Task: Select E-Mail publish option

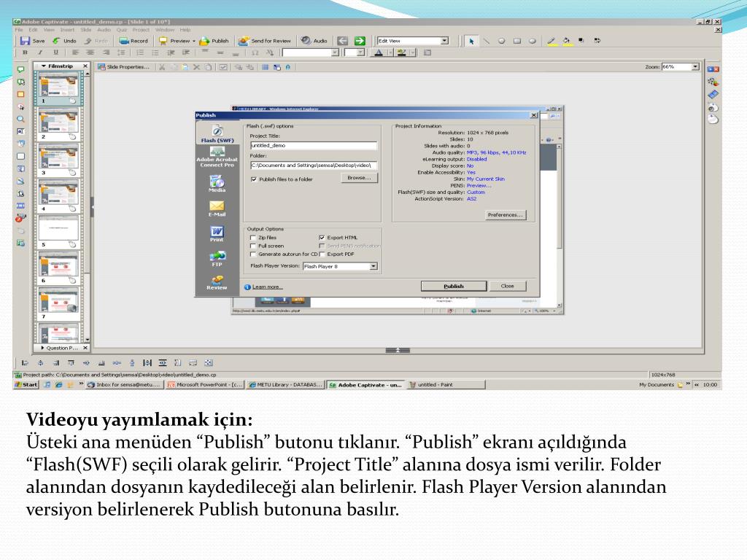Action: click(217, 209)
